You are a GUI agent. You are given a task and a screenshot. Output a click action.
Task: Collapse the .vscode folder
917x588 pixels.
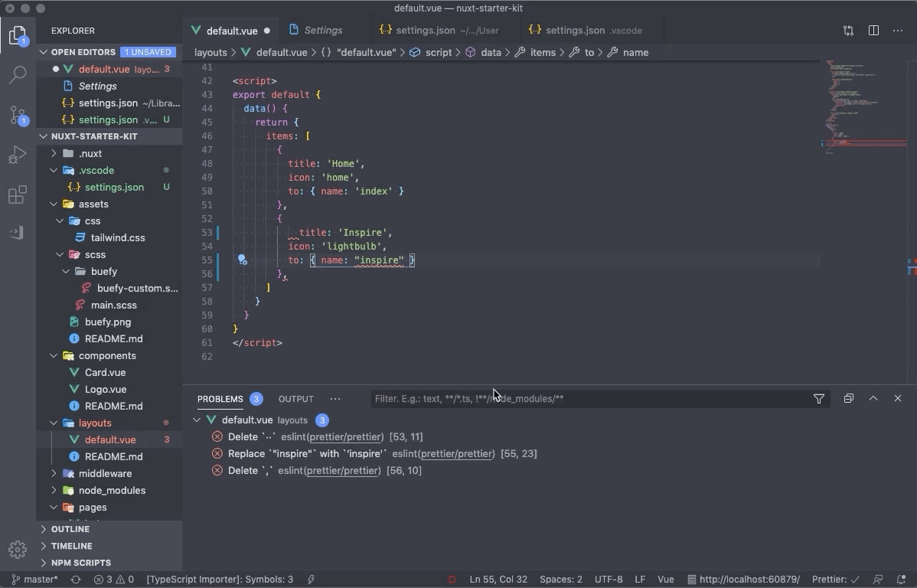(x=96, y=170)
